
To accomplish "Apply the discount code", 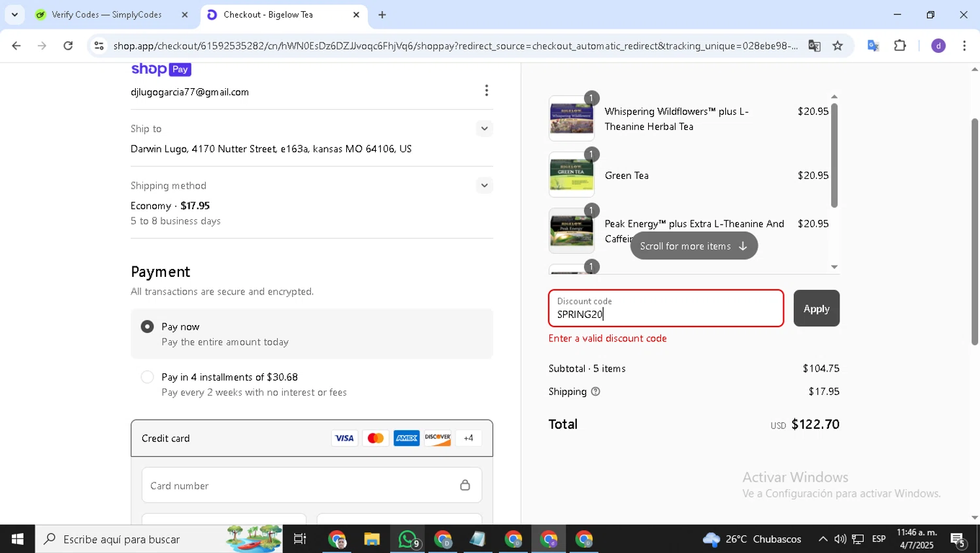I will [816, 308].
